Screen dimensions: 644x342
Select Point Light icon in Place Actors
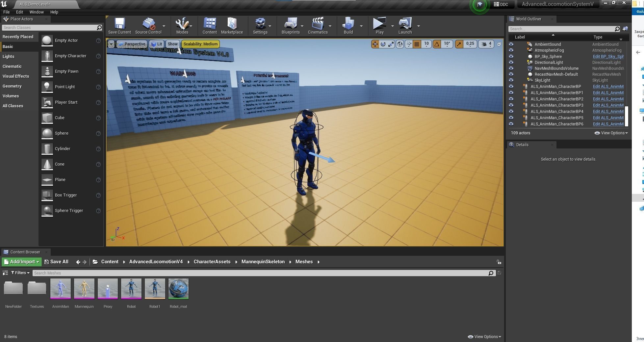pyautogui.click(x=47, y=87)
